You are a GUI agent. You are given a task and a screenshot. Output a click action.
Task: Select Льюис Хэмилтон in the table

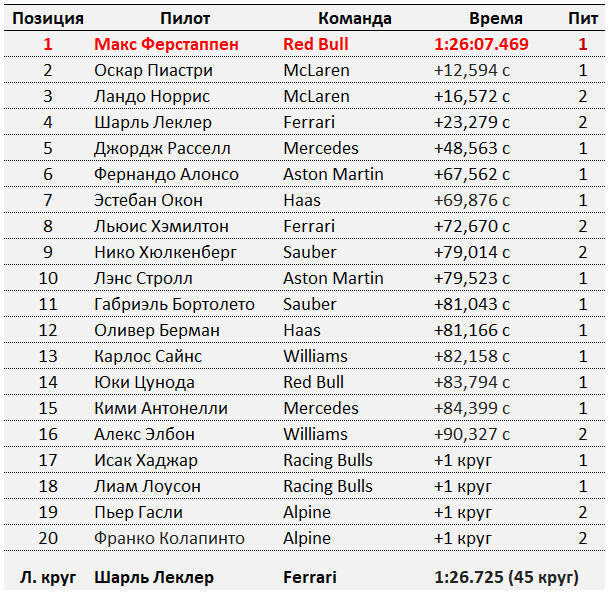click(161, 226)
